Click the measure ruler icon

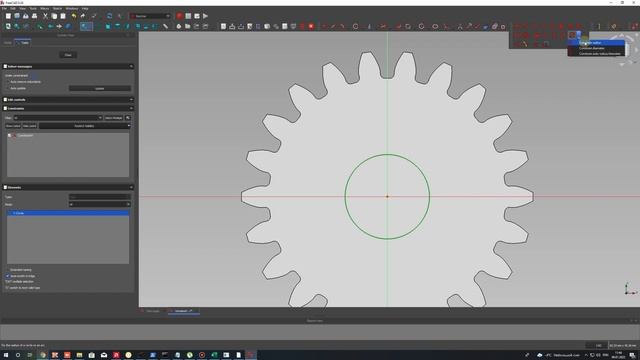(x=165, y=26)
